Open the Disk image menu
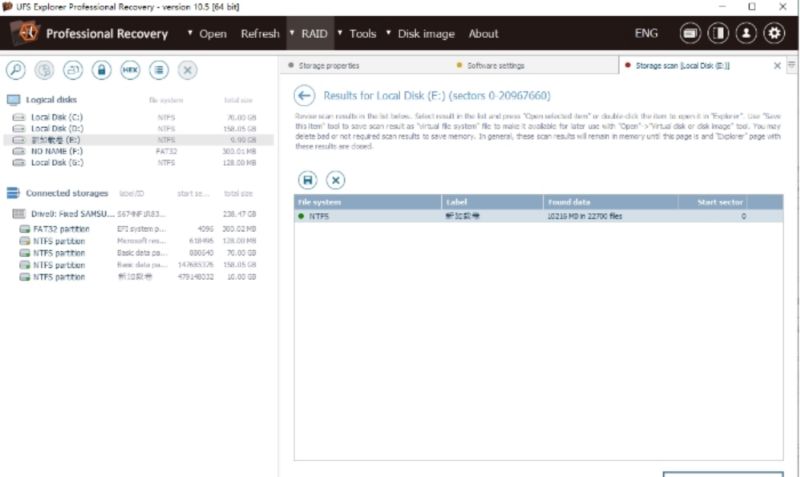 click(426, 34)
